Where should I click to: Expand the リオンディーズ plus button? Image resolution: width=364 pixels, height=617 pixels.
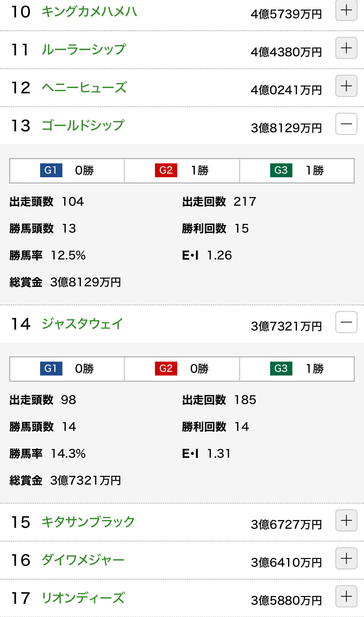[x=346, y=597]
